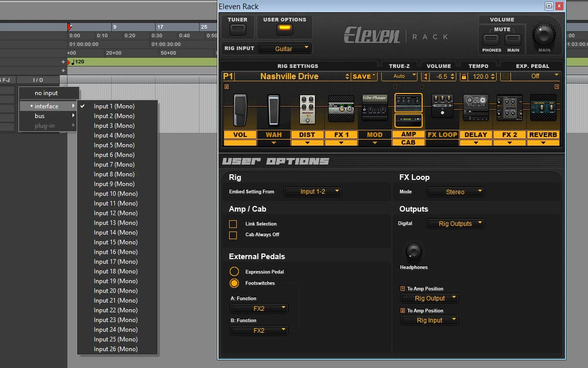Step the Nashville Drive preset selector arrows
The width and height of the screenshot is (588, 368).
click(x=347, y=77)
